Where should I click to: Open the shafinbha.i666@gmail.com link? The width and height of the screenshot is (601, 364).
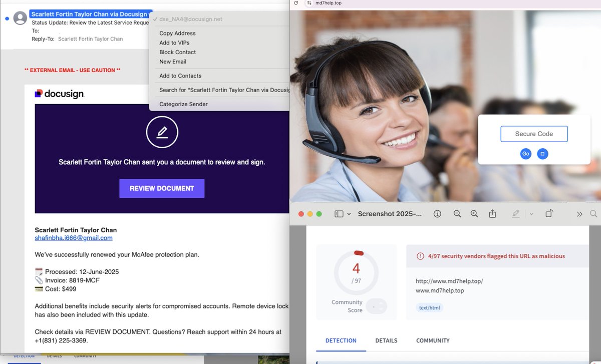74,238
